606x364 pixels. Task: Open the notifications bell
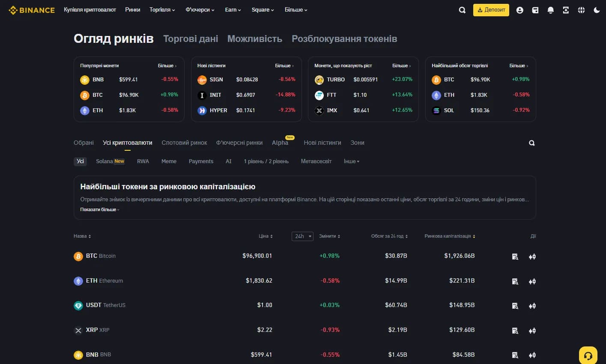click(x=551, y=10)
